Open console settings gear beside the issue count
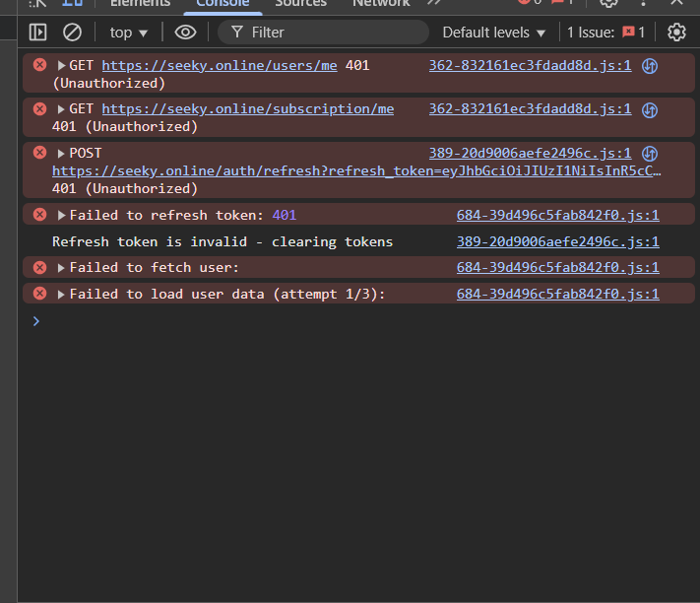This screenshot has height=603, width=700. (676, 33)
